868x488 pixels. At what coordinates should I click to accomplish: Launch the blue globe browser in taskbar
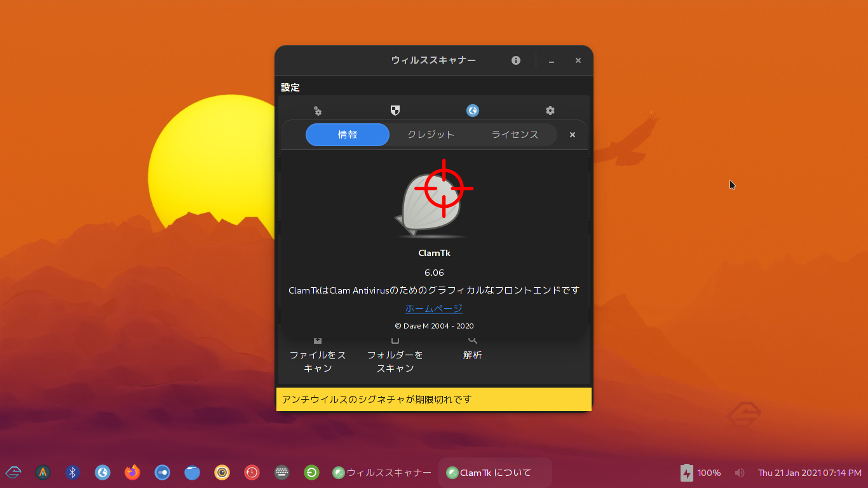pyautogui.click(x=102, y=472)
